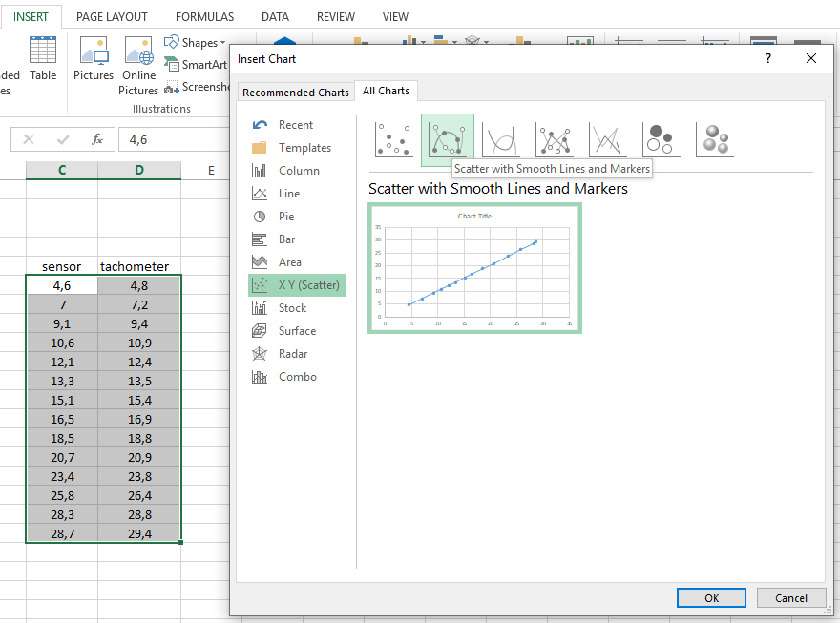Select the Radar chart category
Image resolution: width=840 pixels, height=623 pixels.
[x=293, y=353]
